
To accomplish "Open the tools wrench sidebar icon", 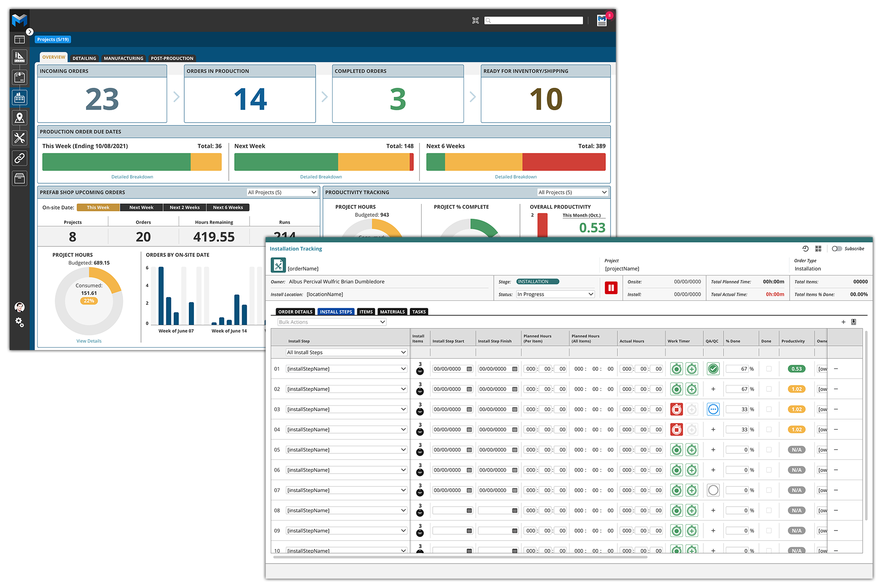I will coord(19,138).
